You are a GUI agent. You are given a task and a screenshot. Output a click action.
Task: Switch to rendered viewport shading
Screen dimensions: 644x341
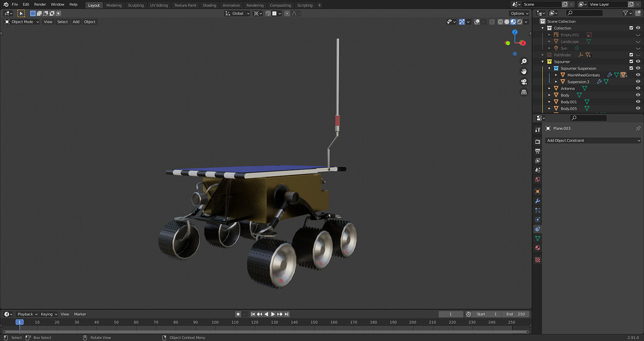click(x=519, y=22)
